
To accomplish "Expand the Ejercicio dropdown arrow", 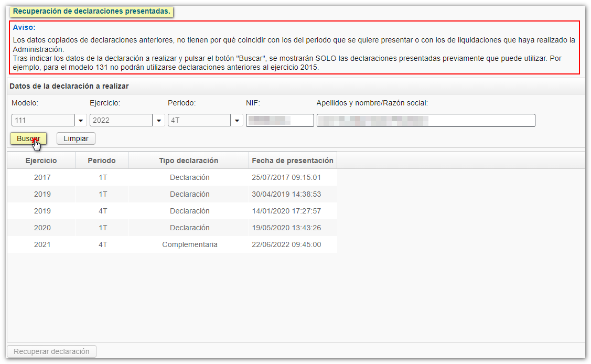I will [159, 121].
